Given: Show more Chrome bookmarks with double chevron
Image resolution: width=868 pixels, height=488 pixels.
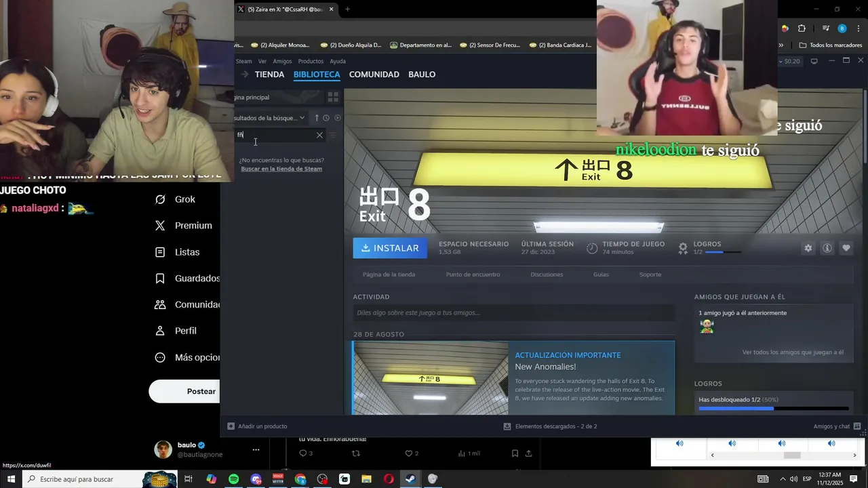Looking at the screenshot, I should 781,45.
